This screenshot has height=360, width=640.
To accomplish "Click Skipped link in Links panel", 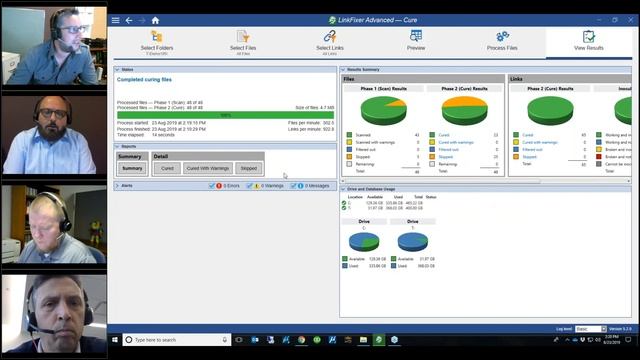I will click(x=529, y=157).
